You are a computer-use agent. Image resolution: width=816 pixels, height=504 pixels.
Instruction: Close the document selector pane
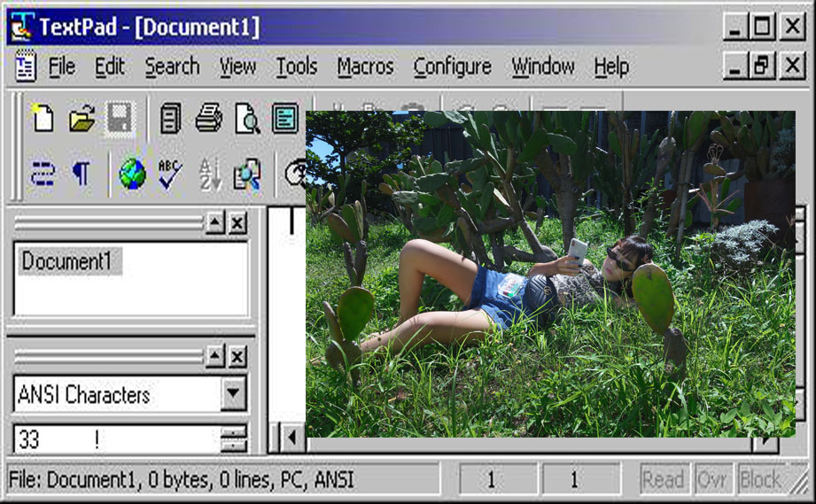(237, 223)
